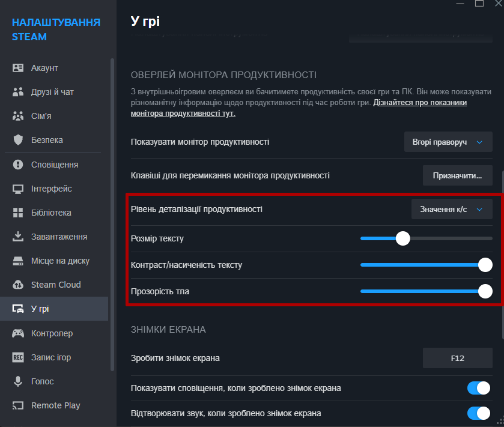This screenshot has height=427, width=504.
Task: Disable sound playback for screenshots
Action: (479, 413)
